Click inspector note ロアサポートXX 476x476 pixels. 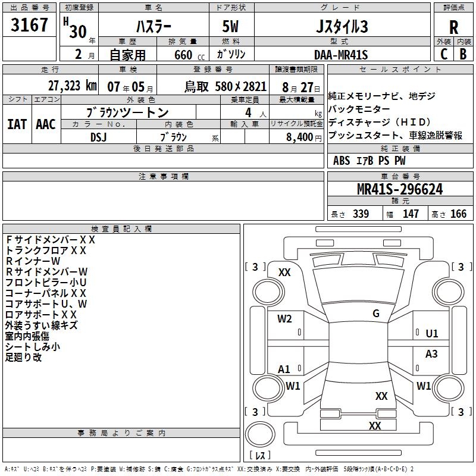tap(41, 315)
